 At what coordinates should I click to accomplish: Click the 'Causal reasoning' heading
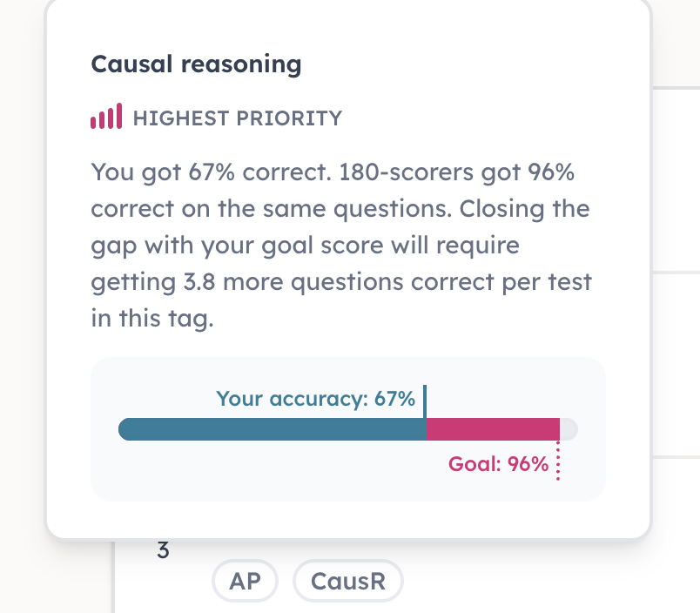(197, 64)
